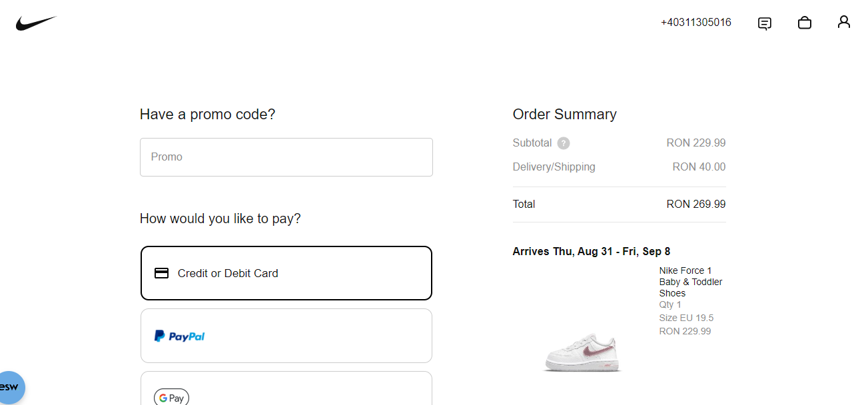Click the Promo code input field
Image resolution: width=868 pixels, height=405 pixels.
(286, 157)
